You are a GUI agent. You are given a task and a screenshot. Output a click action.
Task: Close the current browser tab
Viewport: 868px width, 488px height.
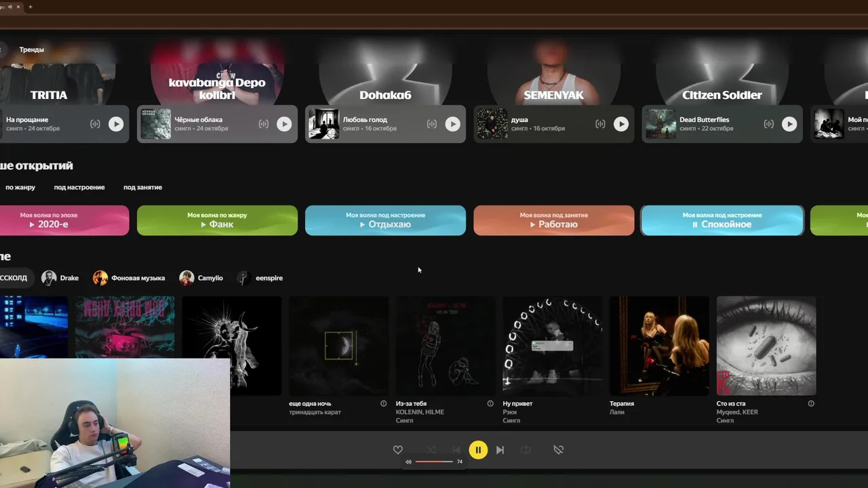tap(18, 7)
